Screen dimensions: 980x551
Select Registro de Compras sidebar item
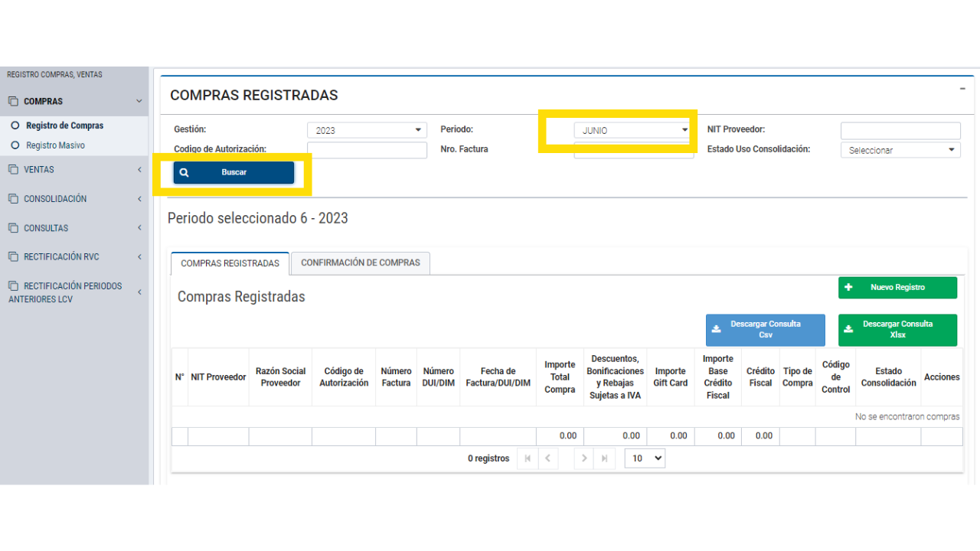pyautogui.click(x=64, y=126)
